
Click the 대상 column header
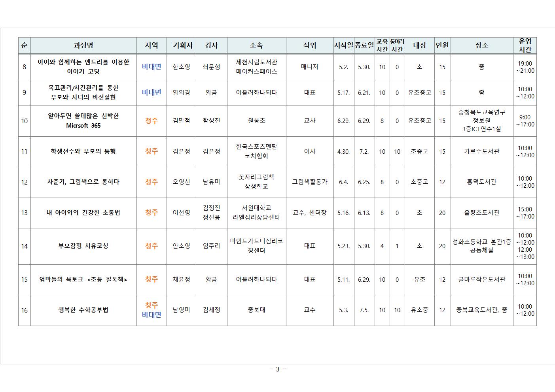[x=419, y=45]
